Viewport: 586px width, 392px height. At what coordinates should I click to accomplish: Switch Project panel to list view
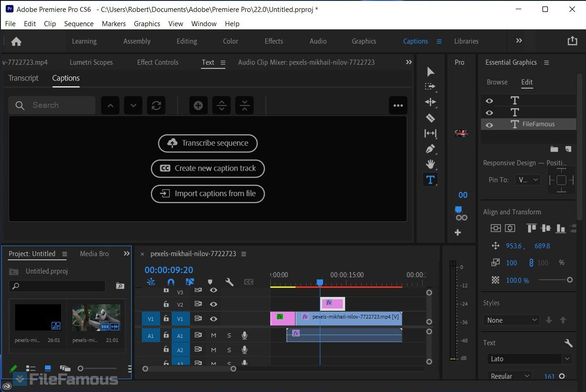pyautogui.click(x=30, y=369)
